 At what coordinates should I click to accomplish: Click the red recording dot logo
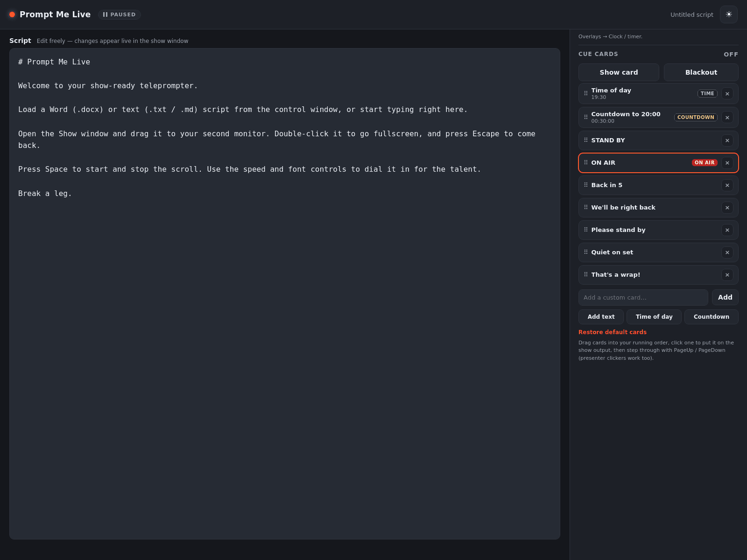click(x=12, y=14)
